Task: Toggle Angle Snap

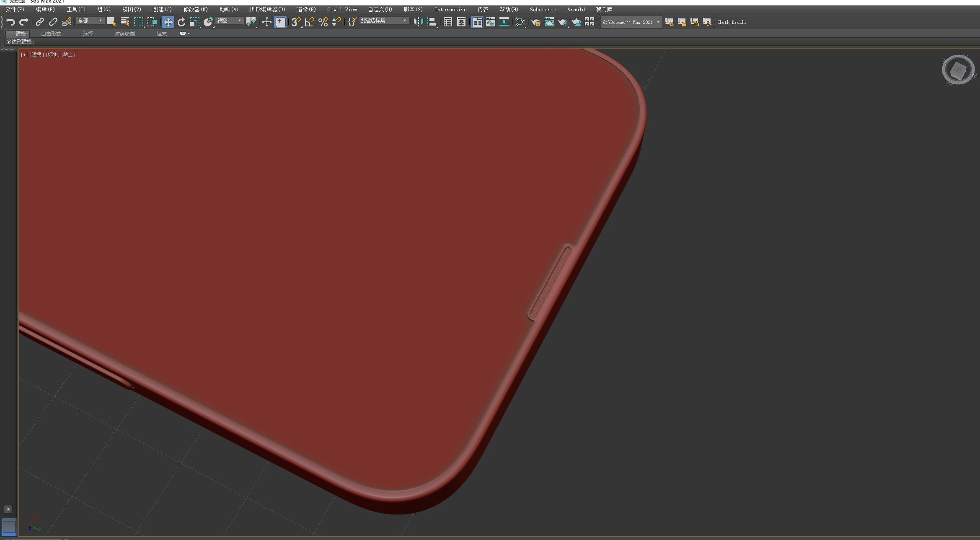Action: point(309,22)
